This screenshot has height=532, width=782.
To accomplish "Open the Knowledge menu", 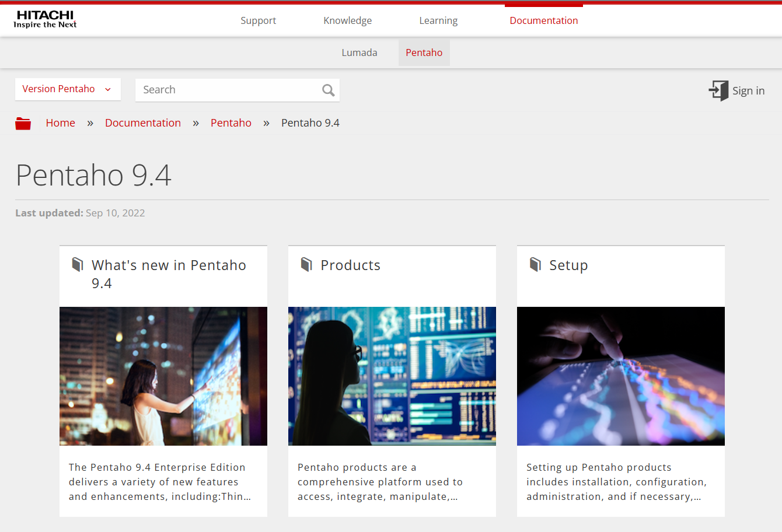I will click(x=347, y=20).
